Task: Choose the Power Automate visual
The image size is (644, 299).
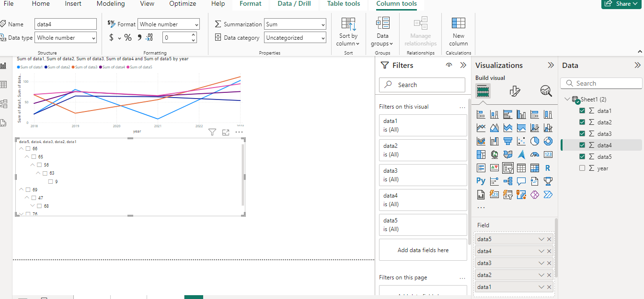Action: click(548, 194)
